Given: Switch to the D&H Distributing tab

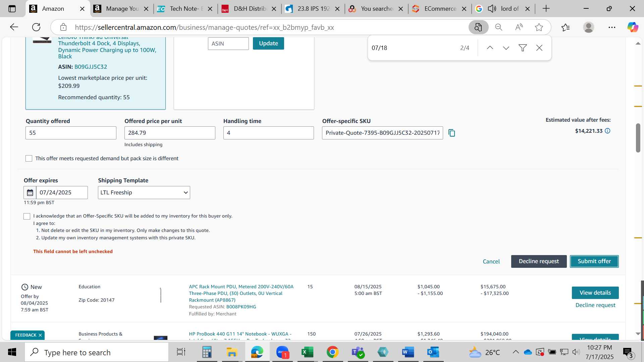Looking at the screenshot, I should pyautogui.click(x=250, y=9).
